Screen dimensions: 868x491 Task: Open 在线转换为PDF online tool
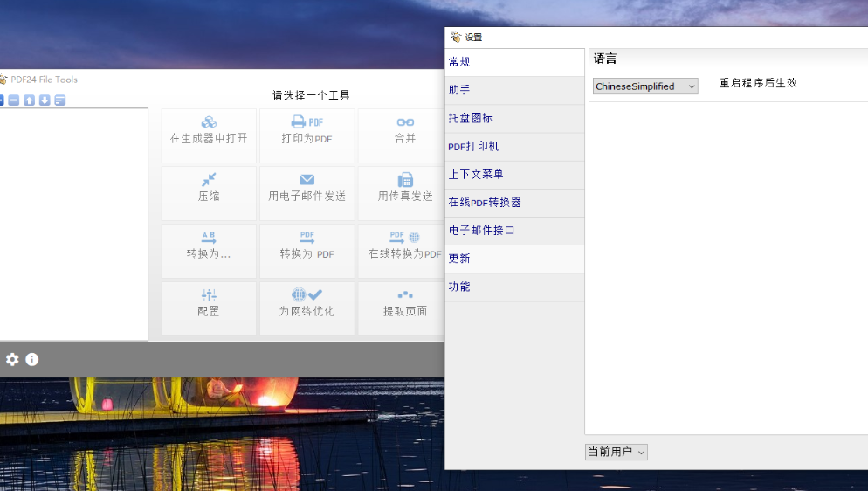tap(402, 251)
